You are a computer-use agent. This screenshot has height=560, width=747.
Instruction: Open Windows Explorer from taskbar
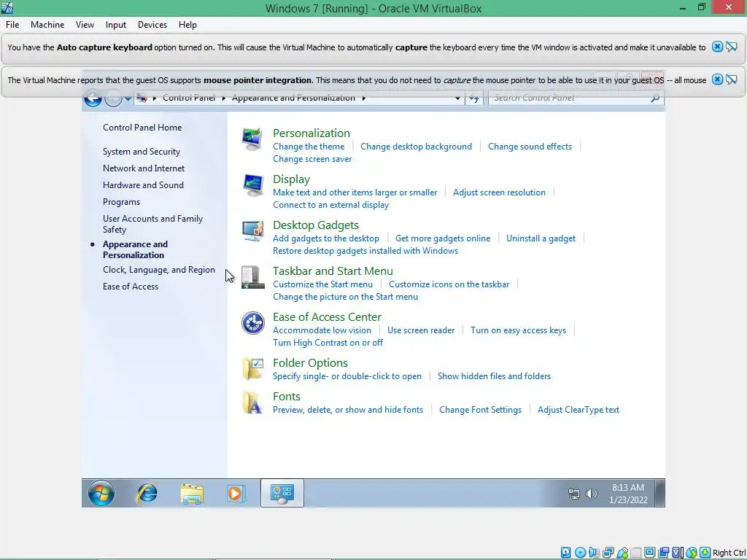[x=192, y=494]
